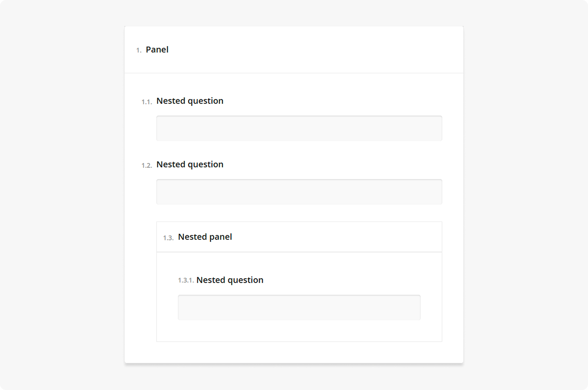This screenshot has width=588, height=390.
Task: Click the Nested question 1.2 label
Action: (190, 164)
